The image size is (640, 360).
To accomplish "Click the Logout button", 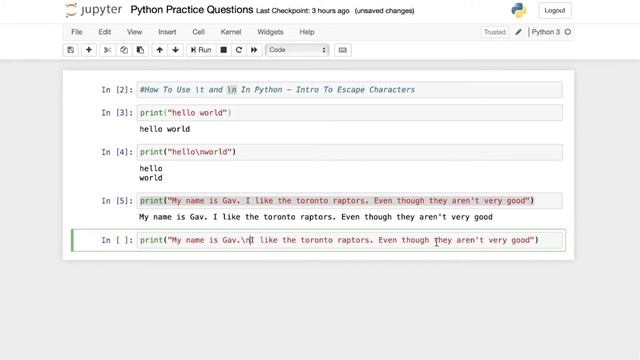I will (x=555, y=10).
